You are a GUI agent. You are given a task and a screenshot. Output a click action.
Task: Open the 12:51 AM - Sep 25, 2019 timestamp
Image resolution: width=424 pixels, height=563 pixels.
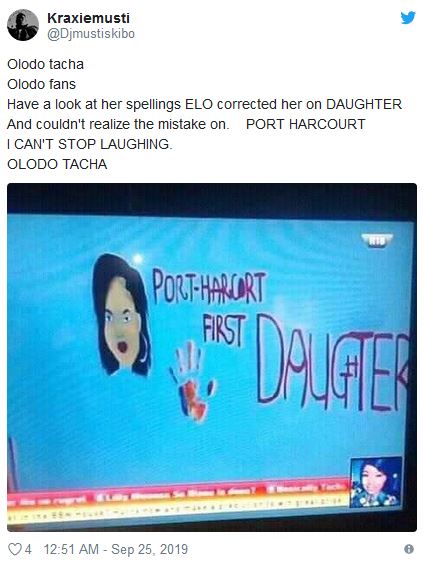(116, 549)
